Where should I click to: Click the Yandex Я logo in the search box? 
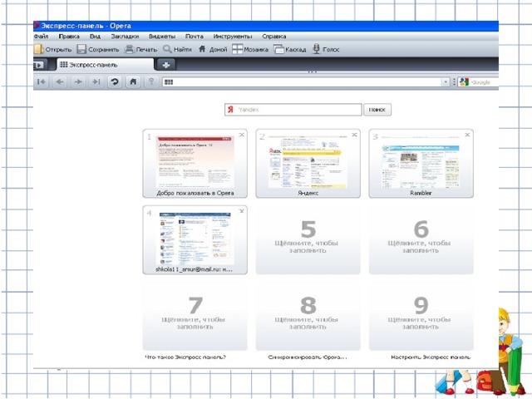click(x=231, y=110)
